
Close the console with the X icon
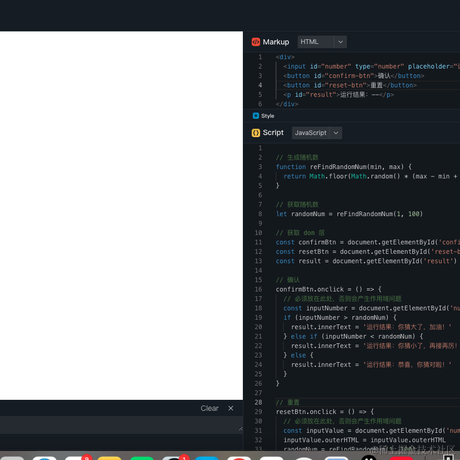tap(231, 408)
